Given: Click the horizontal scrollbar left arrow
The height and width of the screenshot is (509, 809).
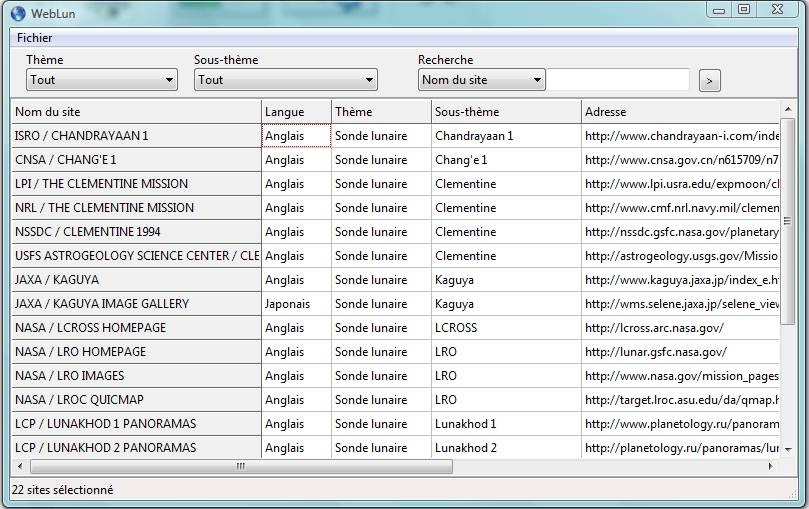Looking at the screenshot, I should click(20, 466).
